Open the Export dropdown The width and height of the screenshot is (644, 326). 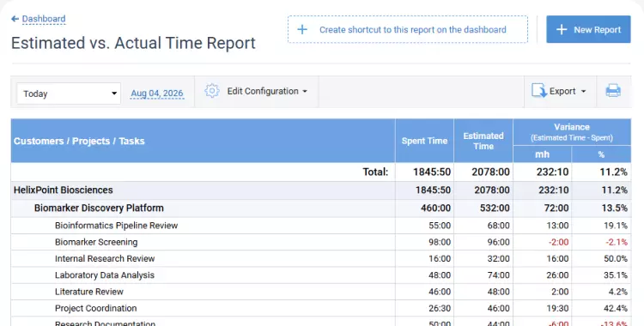click(x=568, y=91)
